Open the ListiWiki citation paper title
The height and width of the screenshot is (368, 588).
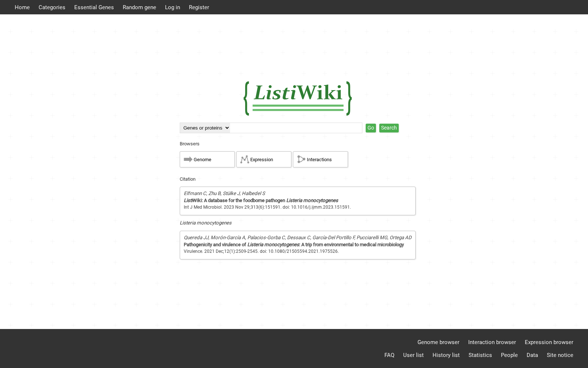tap(261, 201)
